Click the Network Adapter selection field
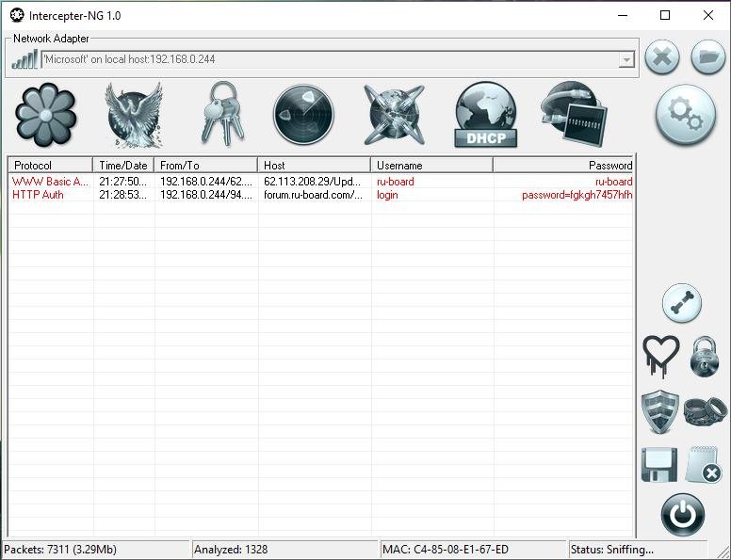731x560 pixels. [x=338, y=59]
